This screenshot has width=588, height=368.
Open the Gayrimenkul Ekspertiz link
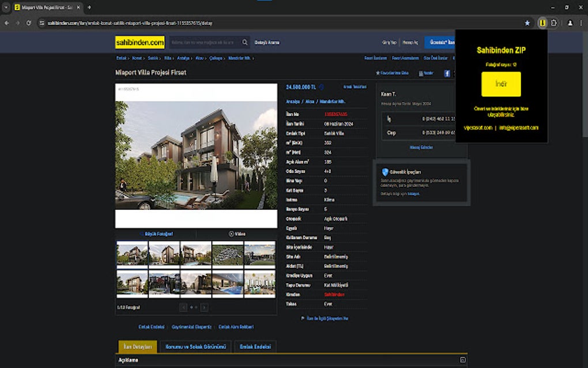191,326
